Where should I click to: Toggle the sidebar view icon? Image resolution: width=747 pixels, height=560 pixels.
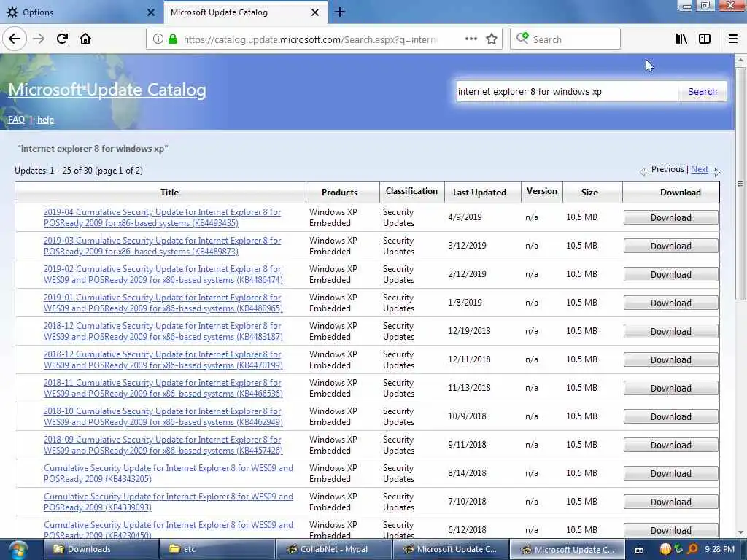[x=705, y=39]
